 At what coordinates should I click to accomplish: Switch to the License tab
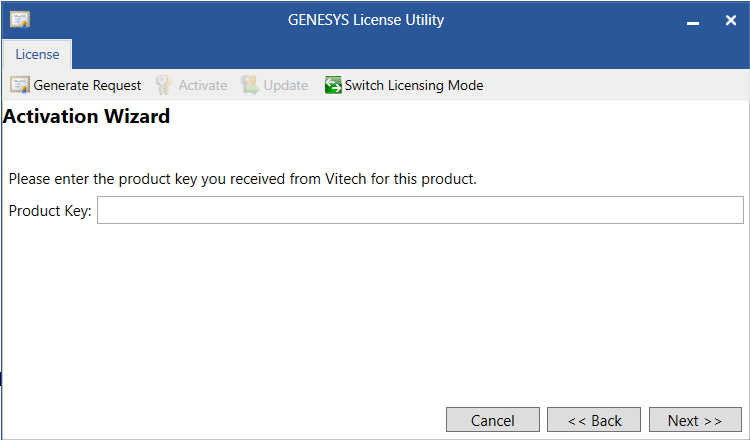coord(37,54)
